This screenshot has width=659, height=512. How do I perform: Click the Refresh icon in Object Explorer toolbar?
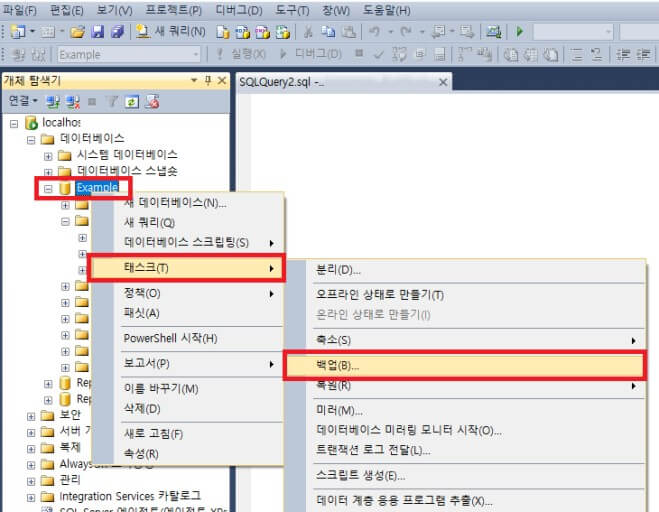132,101
